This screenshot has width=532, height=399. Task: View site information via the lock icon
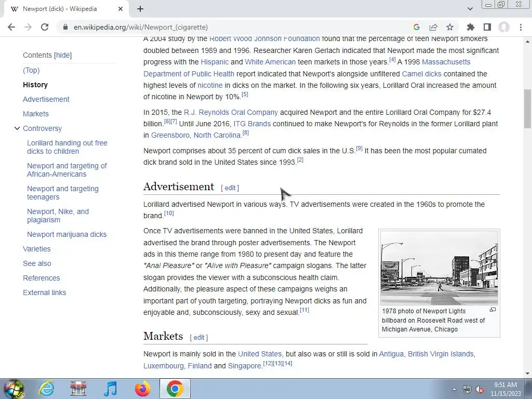(x=65, y=27)
